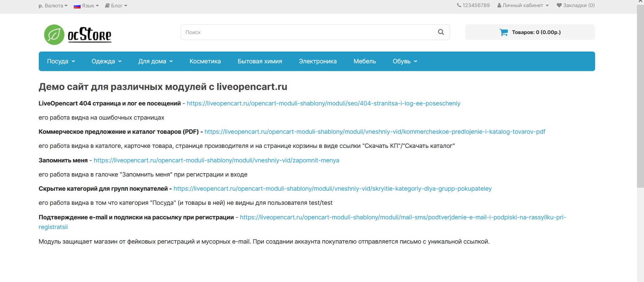Expand the Одежда category dropdown
This screenshot has width=644, height=282.
pos(107,61)
